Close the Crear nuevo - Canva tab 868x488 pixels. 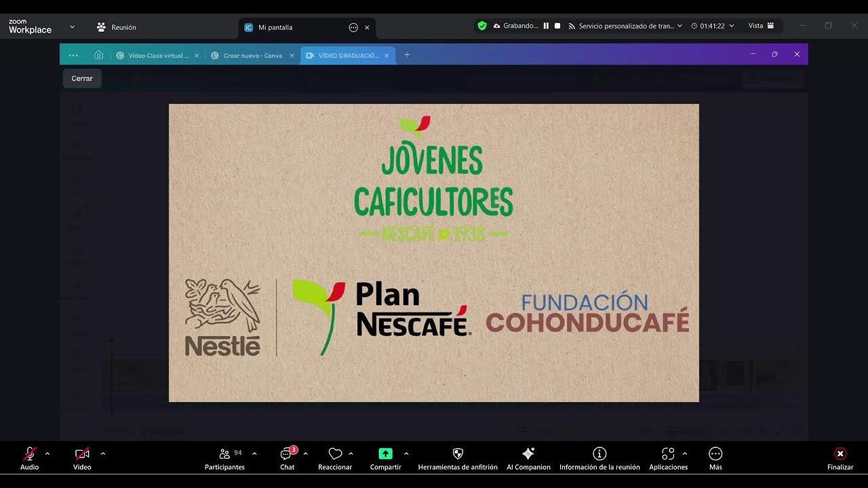pyautogui.click(x=292, y=56)
